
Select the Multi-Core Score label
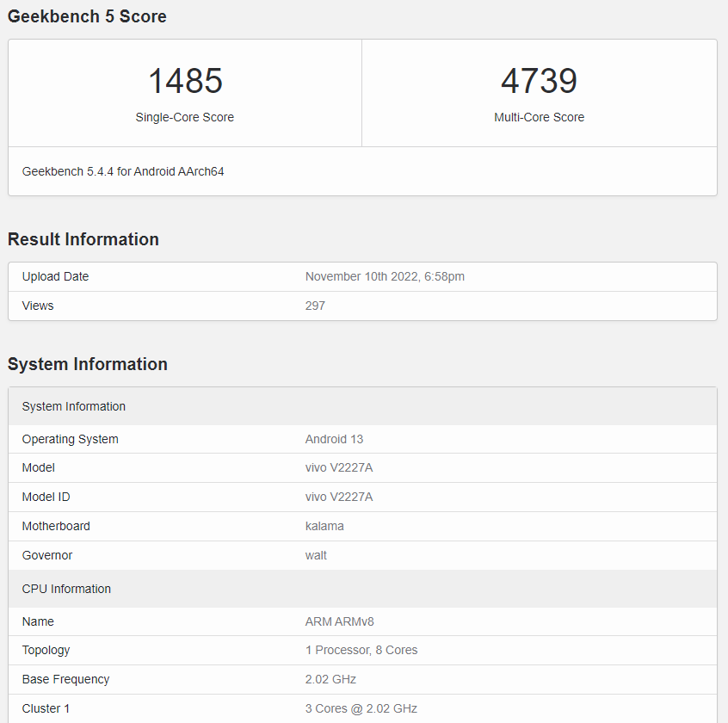[539, 117]
